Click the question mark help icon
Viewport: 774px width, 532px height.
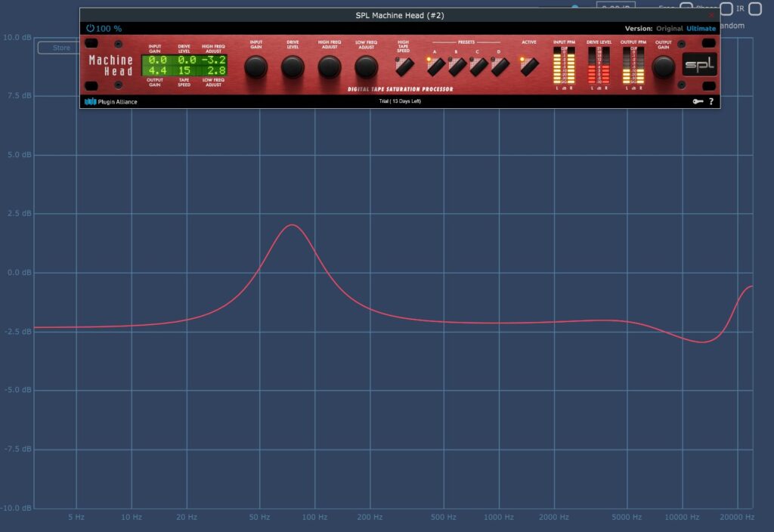[x=711, y=101]
